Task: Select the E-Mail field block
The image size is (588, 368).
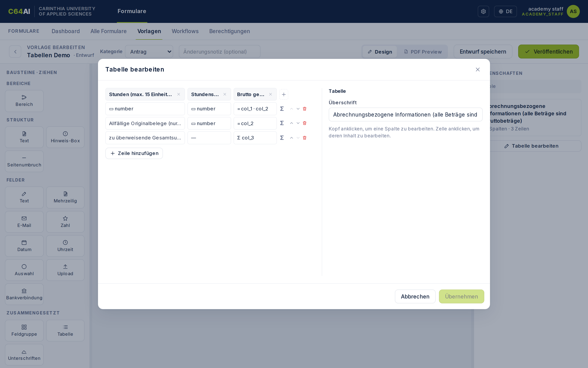Action: (24, 222)
